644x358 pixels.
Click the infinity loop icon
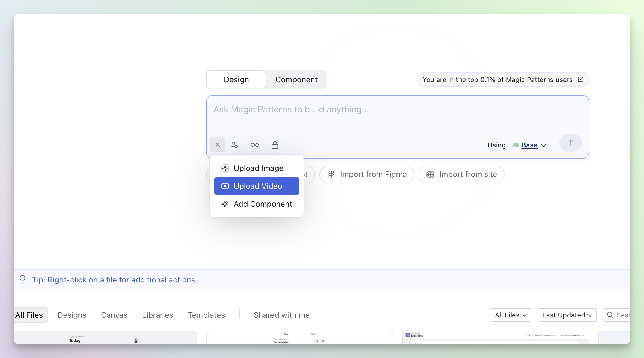pos(255,145)
